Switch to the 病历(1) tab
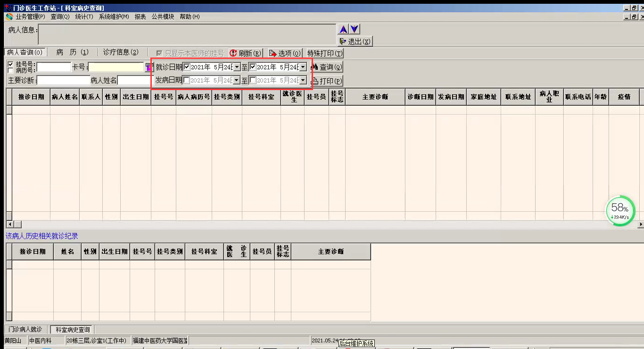The height and width of the screenshot is (349, 644). click(72, 52)
